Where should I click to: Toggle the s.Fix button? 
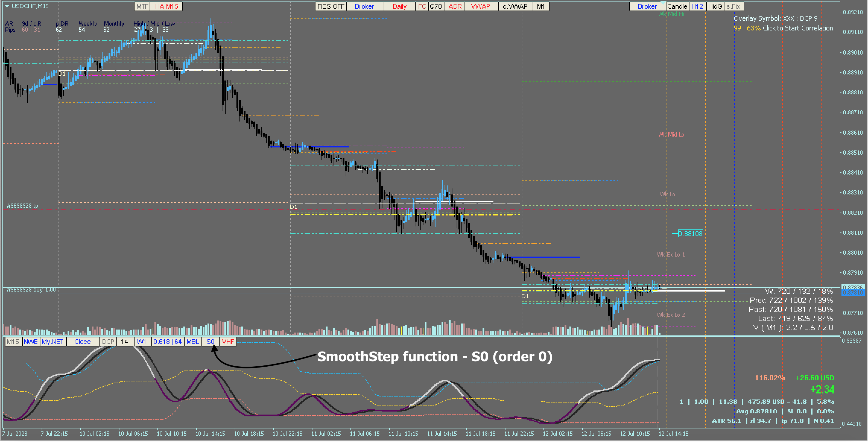[x=733, y=6]
